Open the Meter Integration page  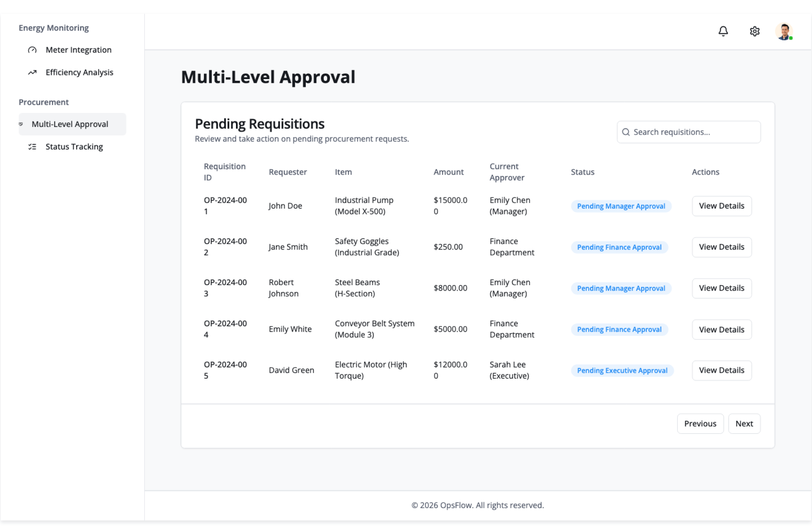coord(78,50)
